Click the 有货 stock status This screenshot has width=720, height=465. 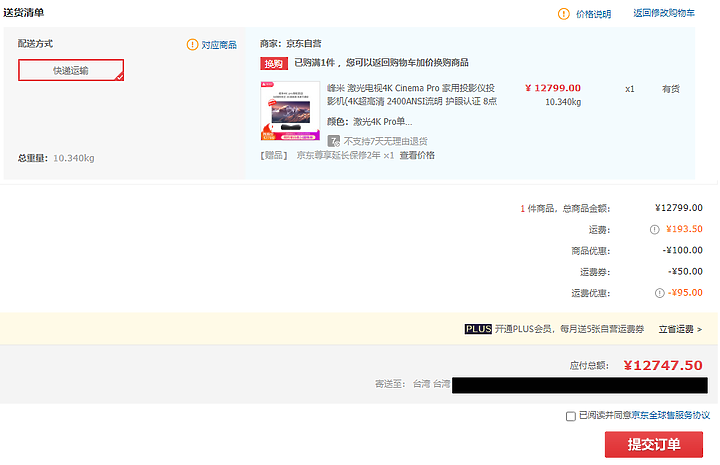pyautogui.click(x=670, y=89)
